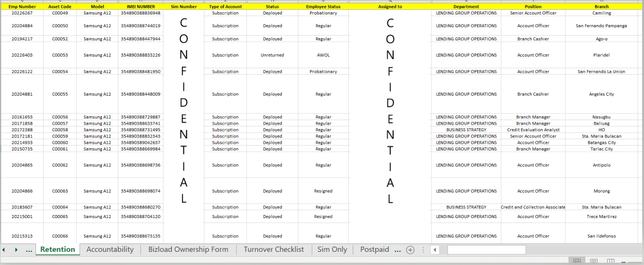Select the 'IMEI NUMBER' header cell
644x265 pixels.
tap(140, 7)
